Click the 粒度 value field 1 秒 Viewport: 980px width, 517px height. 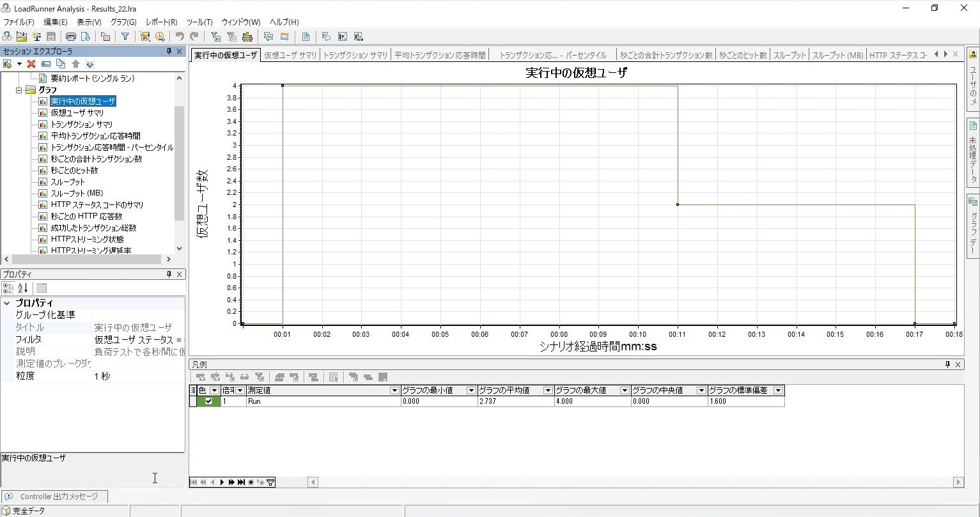[x=139, y=376]
